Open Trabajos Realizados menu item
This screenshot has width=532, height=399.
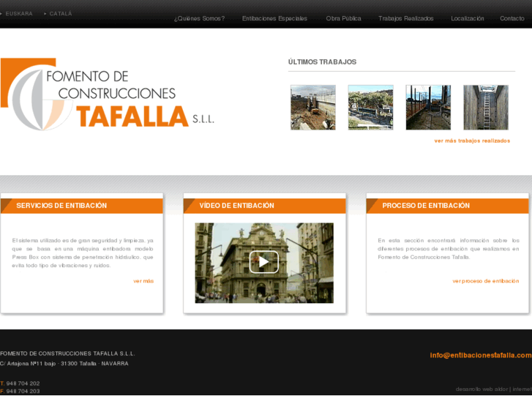click(x=406, y=18)
